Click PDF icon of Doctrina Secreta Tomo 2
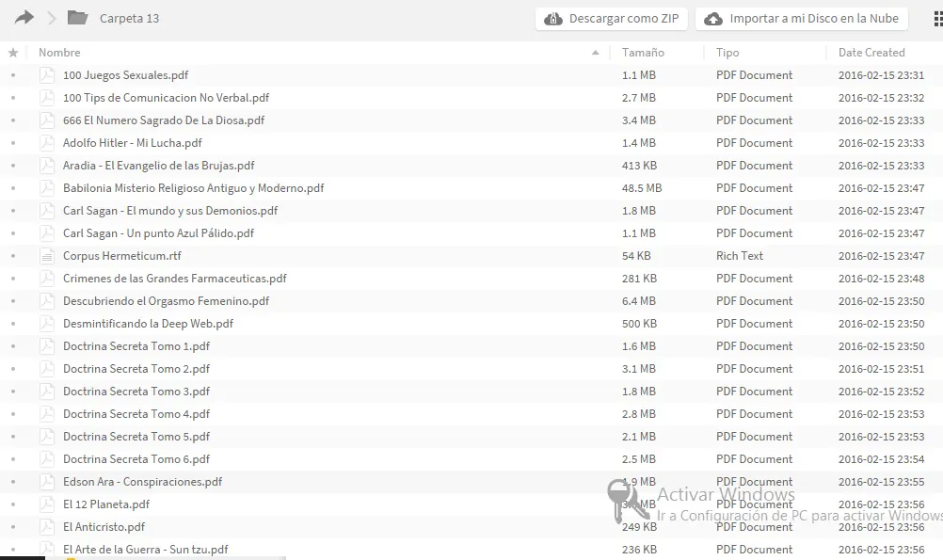Image resolution: width=943 pixels, height=560 pixels. (x=47, y=369)
